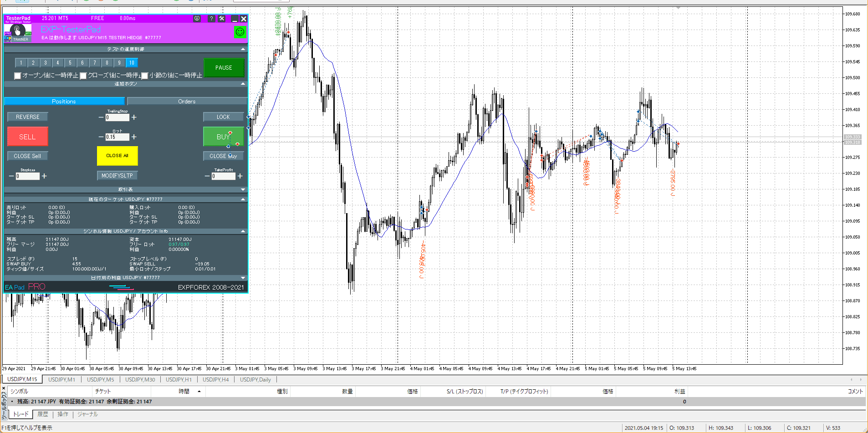Open the question mark help icon
Image resolution: width=868 pixels, height=433 pixels.
click(211, 19)
